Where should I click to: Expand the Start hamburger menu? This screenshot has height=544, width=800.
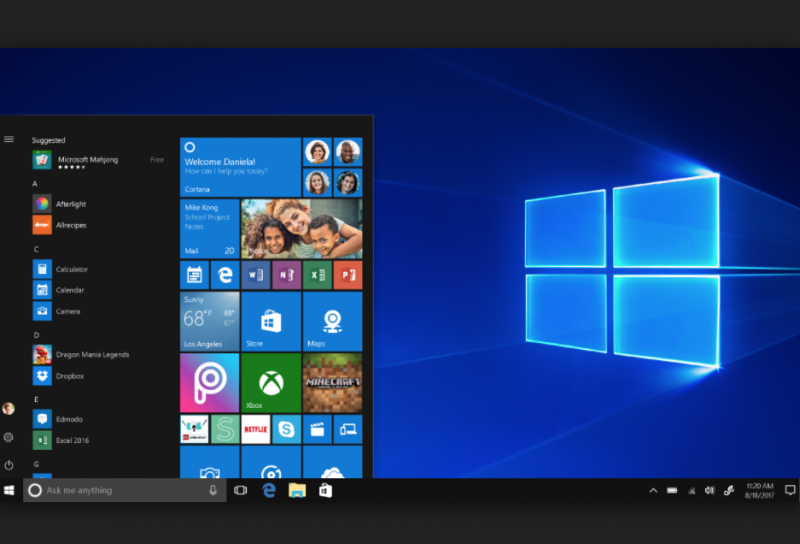pyautogui.click(x=9, y=139)
